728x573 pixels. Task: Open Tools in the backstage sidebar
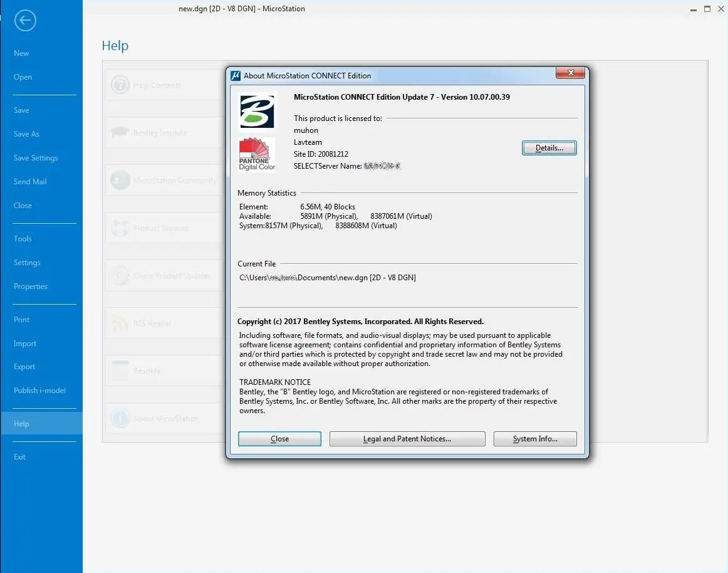(23, 239)
